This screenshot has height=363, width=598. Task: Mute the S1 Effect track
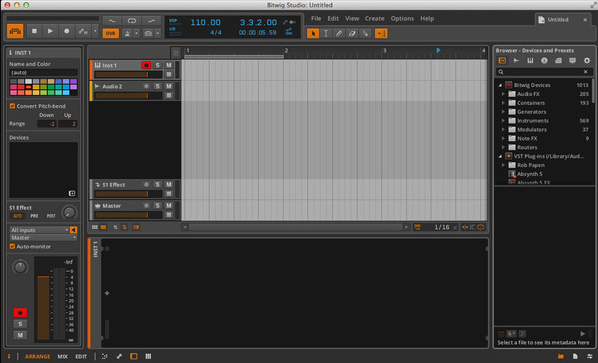(169, 185)
